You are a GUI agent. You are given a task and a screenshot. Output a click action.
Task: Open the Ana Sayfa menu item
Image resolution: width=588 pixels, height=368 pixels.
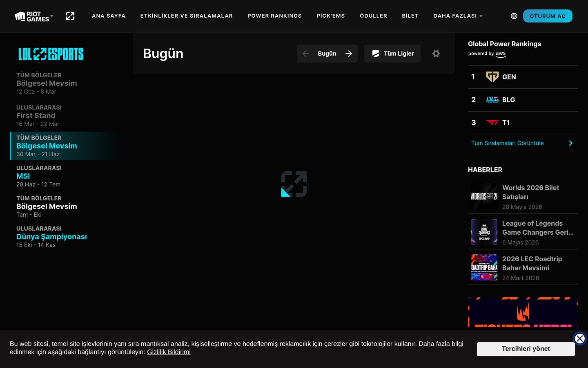(109, 16)
